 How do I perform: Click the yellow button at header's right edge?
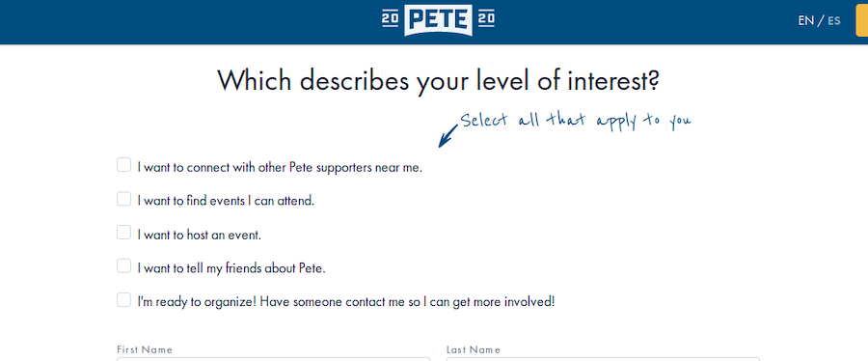[x=862, y=20]
